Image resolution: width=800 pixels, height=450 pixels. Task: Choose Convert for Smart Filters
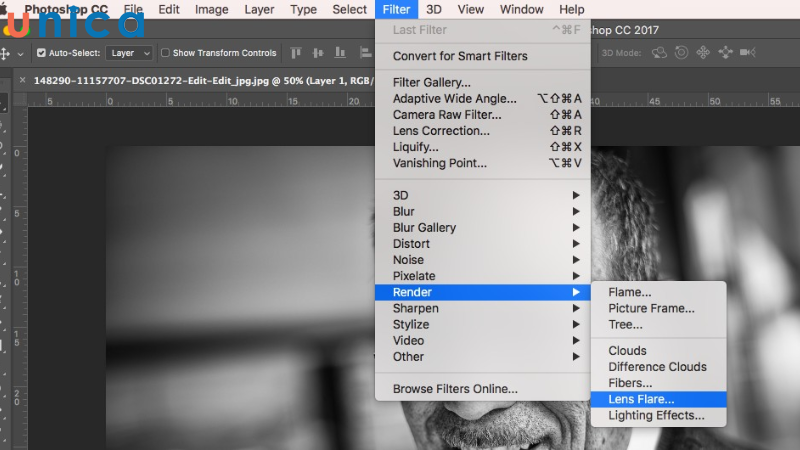(483, 56)
